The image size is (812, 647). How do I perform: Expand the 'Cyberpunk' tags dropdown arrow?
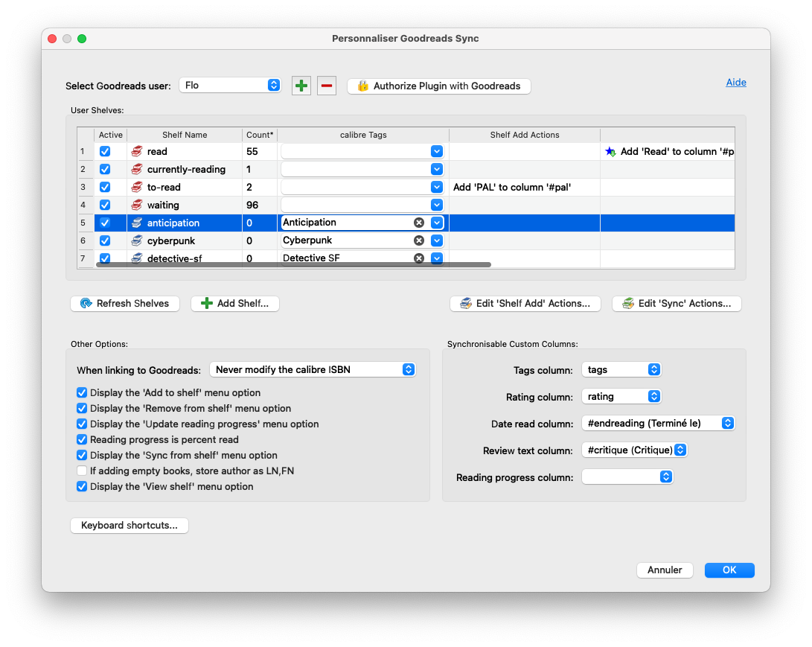437,240
